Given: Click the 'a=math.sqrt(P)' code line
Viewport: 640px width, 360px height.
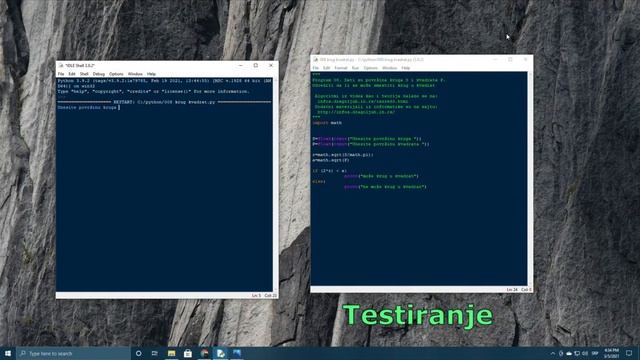Looking at the screenshot, I should point(331,160).
